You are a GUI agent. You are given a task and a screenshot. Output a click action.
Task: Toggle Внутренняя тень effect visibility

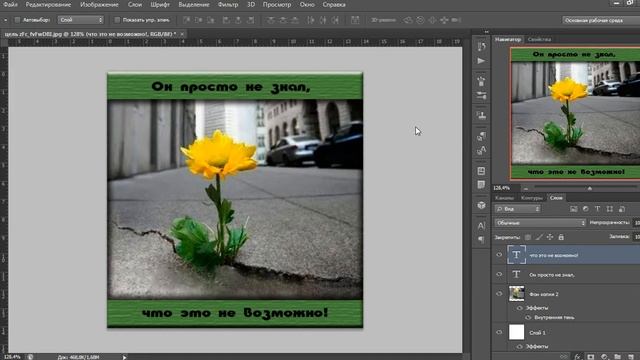tap(528, 317)
